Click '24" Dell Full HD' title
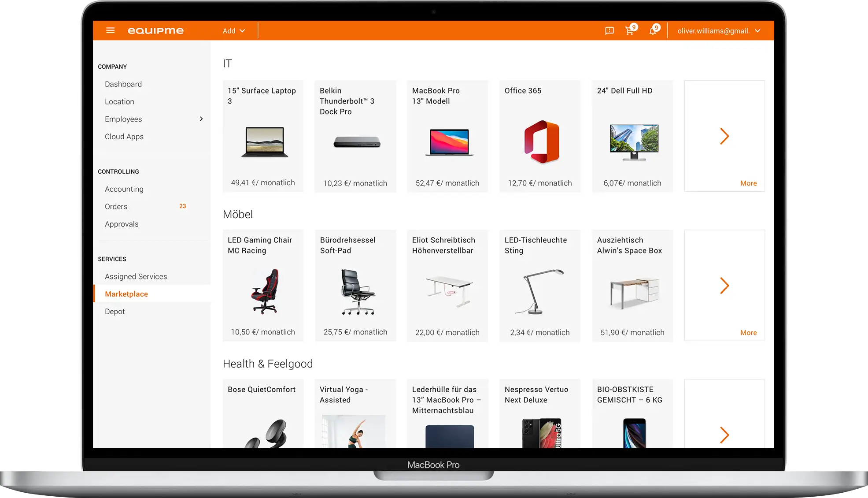868x498 pixels. click(624, 90)
